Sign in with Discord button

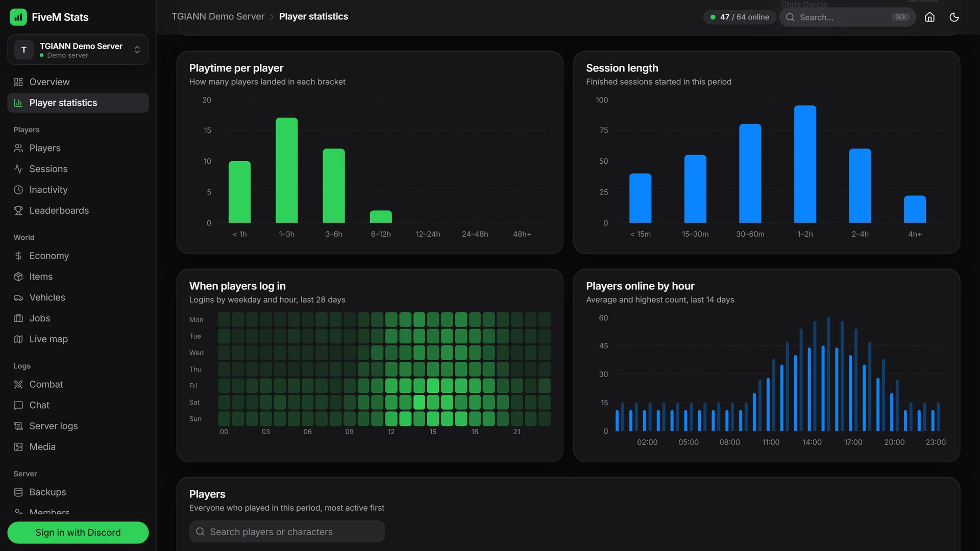pos(78,532)
